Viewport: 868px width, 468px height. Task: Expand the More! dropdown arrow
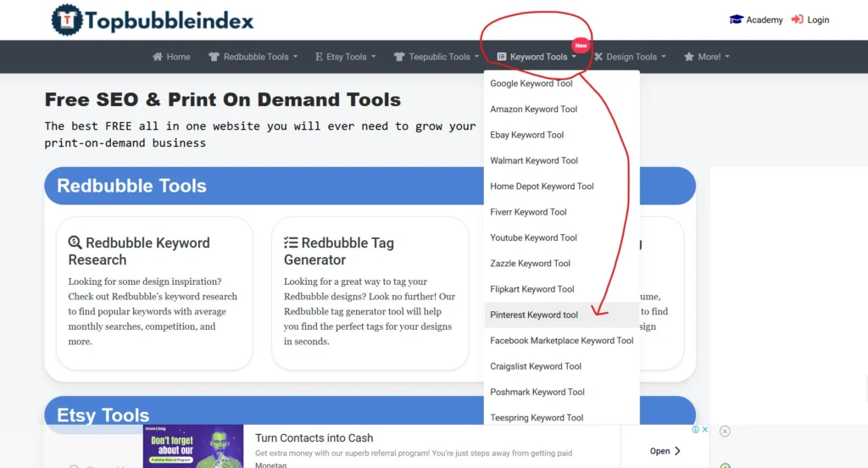[727, 57]
